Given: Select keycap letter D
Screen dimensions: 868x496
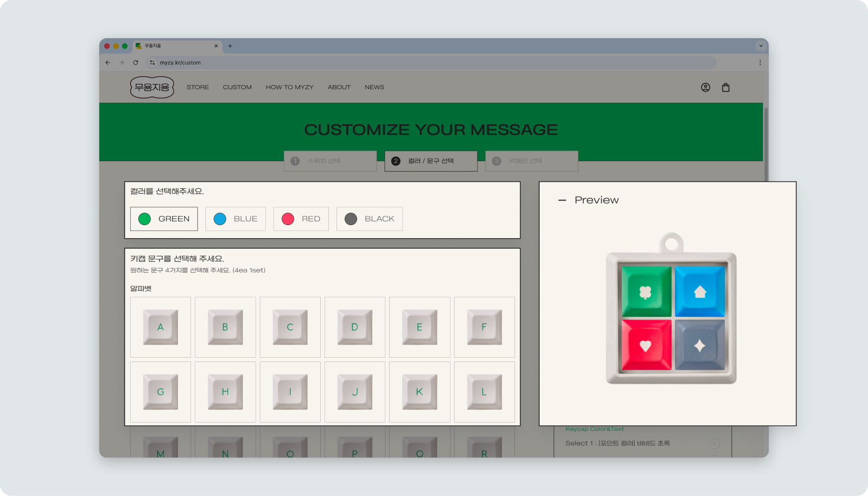Looking at the screenshot, I should pyautogui.click(x=355, y=327).
